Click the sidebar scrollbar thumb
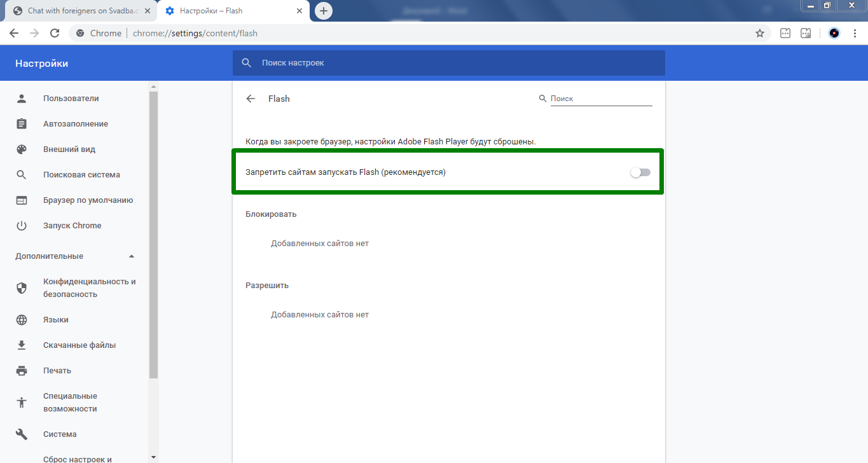This screenshot has height=463, width=868. point(153,235)
